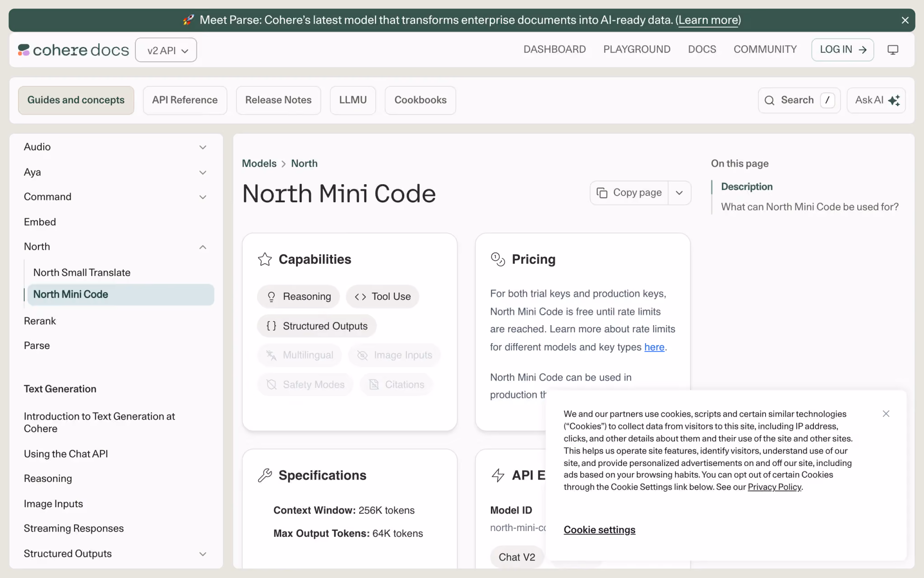The height and width of the screenshot is (578, 924).
Task: Collapse the North sidebar section
Action: point(203,247)
